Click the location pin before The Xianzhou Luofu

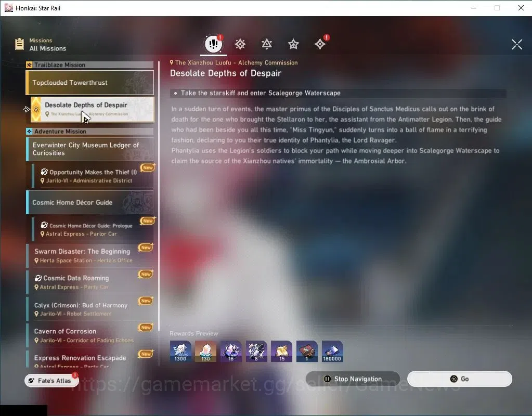click(x=172, y=62)
